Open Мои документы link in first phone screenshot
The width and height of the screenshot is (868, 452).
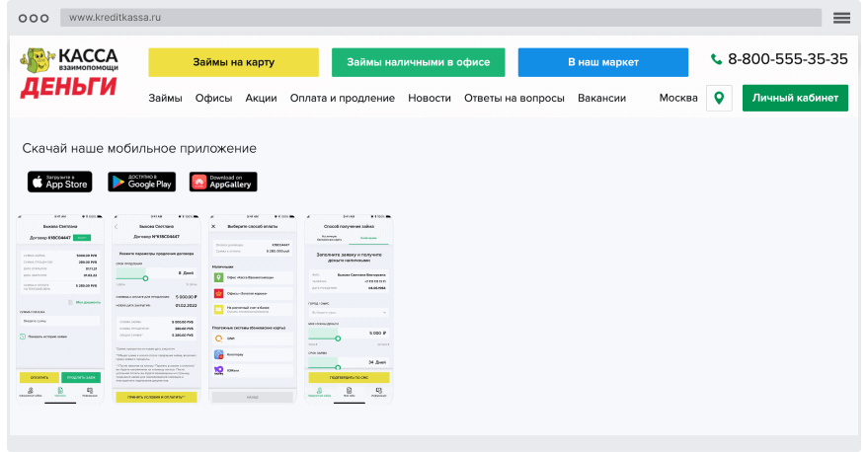pos(88,302)
